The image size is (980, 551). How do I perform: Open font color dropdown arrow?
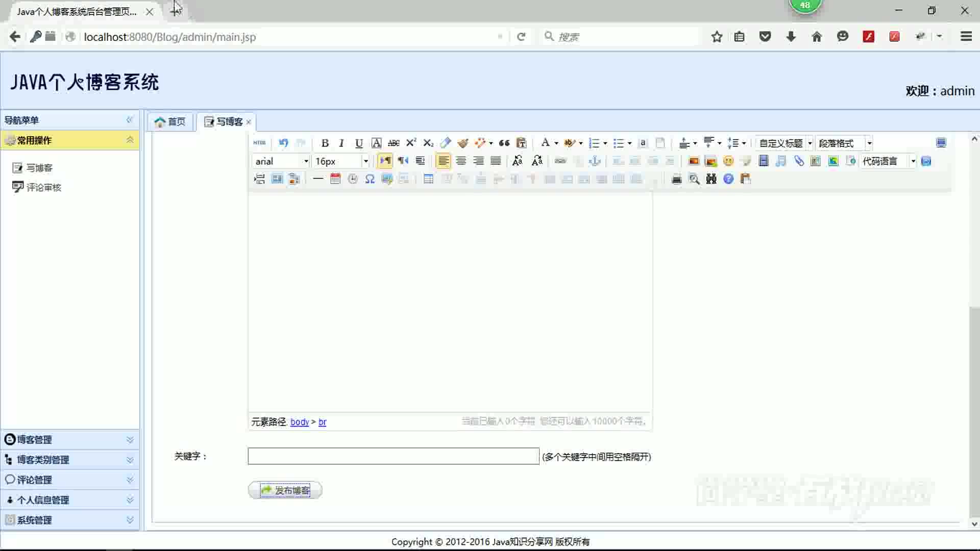556,143
